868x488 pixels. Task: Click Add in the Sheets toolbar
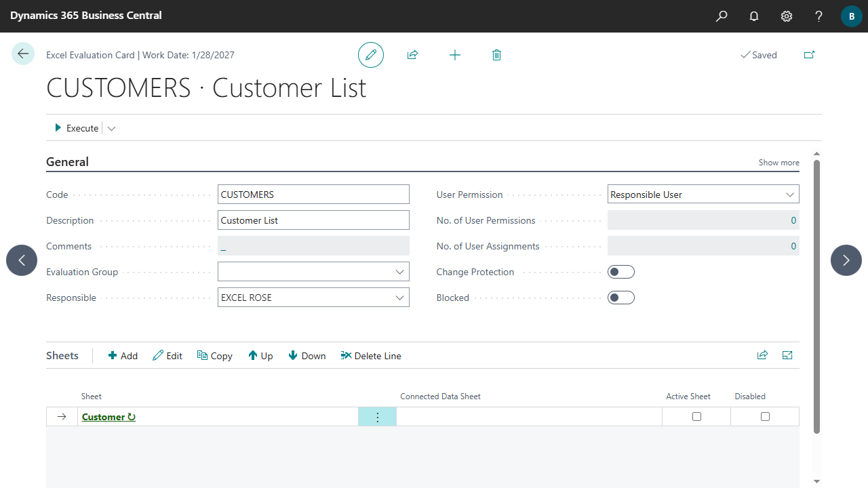pos(123,356)
